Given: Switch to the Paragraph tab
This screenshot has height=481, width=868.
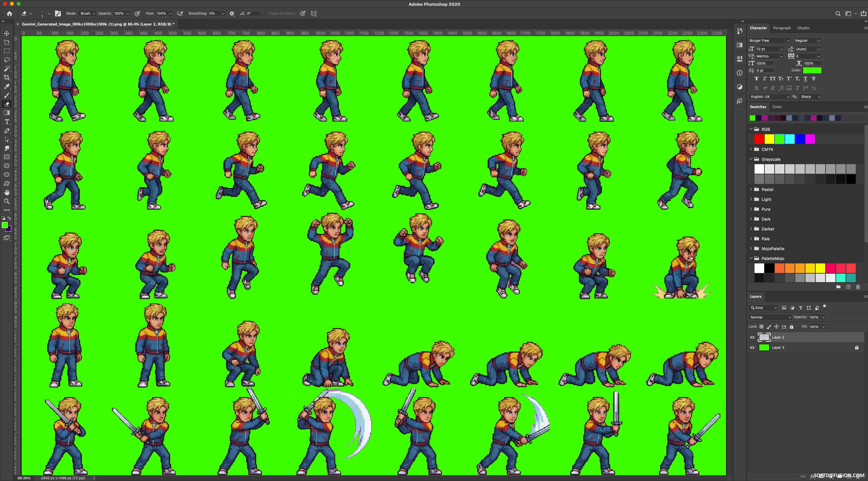Looking at the screenshot, I should [782, 28].
